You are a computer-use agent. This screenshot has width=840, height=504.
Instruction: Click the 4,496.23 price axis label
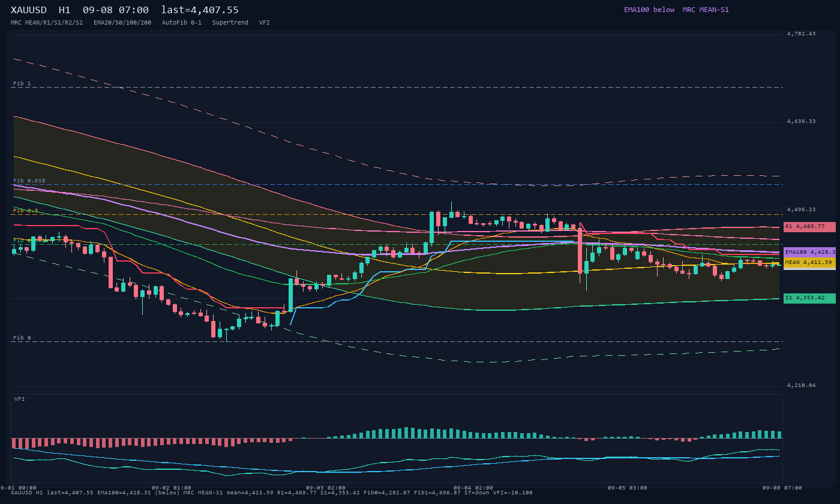coord(802,209)
